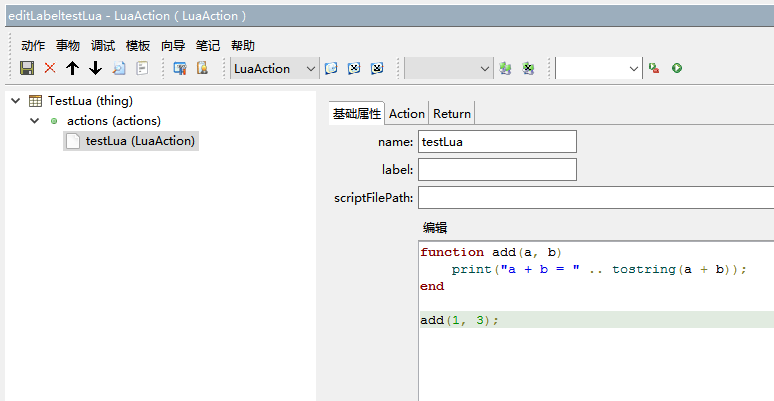Click the puzzle icon with black X
Image resolution: width=774 pixels, height=401 pixels.
pos(528,68)
